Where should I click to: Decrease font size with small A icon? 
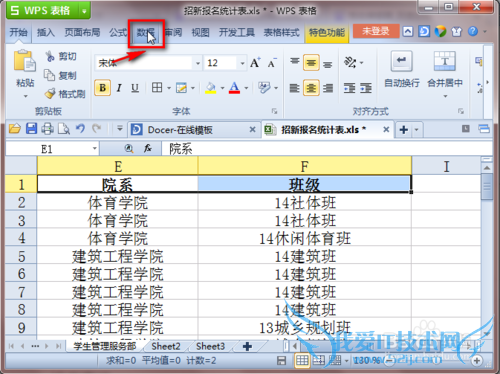272,63
